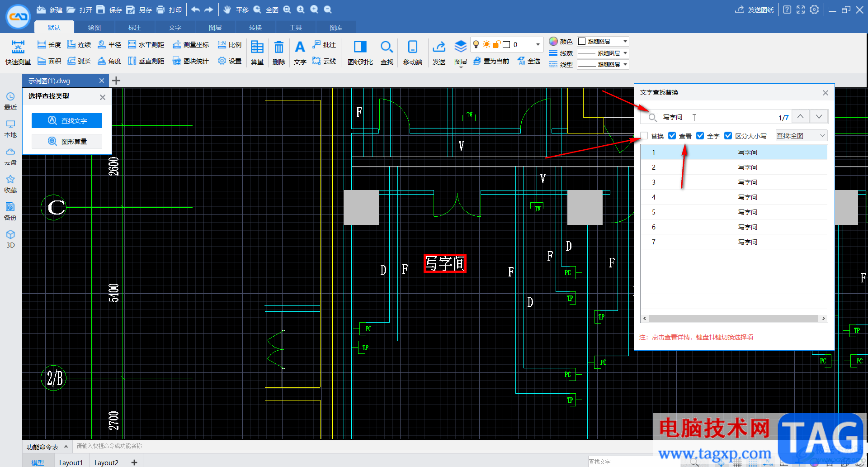Select search result row 7 写字间

coord(734,242)
